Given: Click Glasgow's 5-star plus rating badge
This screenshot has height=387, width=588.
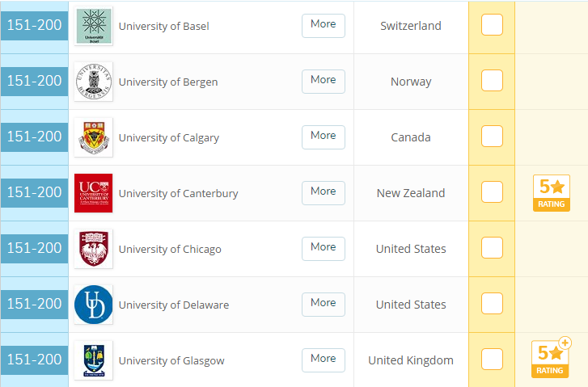Looking at the screenshot, I should point(552,360).
